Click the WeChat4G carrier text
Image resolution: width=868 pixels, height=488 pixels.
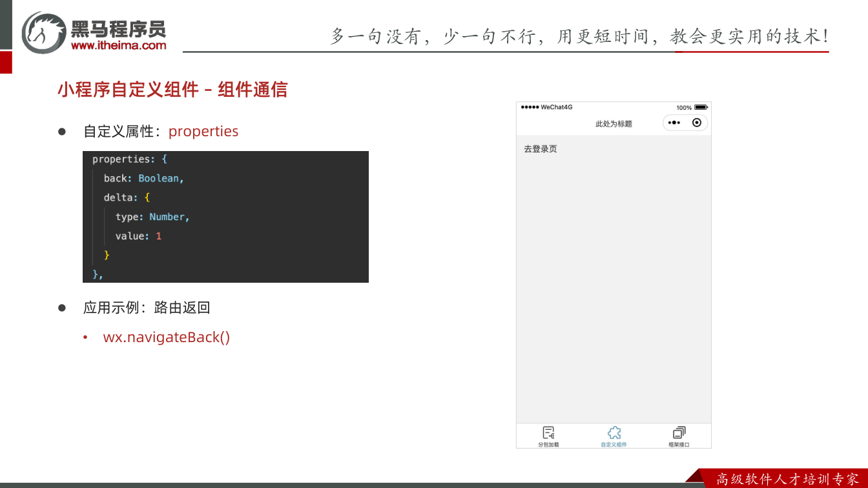[x=556, y=107]
